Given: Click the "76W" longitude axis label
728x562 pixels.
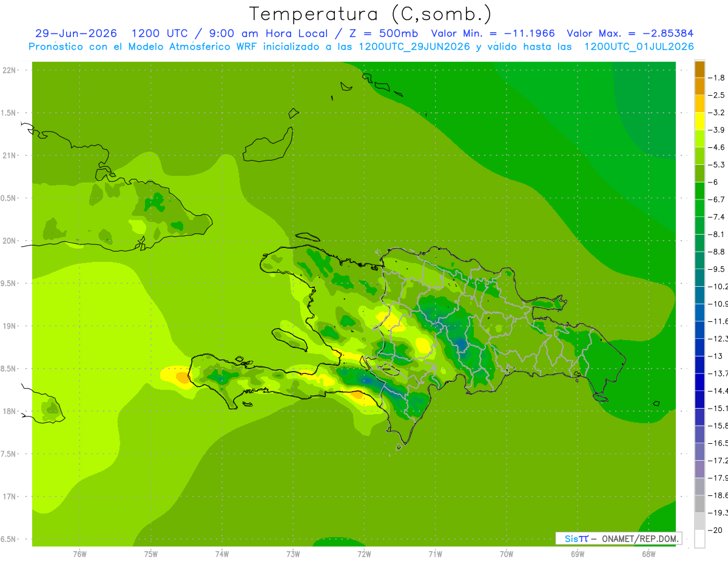Looking at the screenshot, I should [79, 554].
